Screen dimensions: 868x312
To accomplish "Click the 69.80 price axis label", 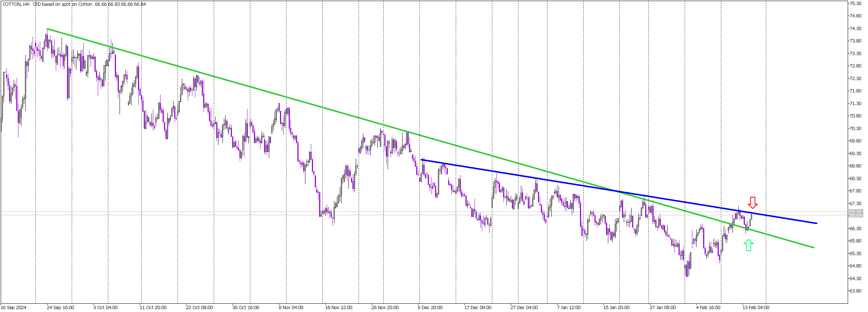I will [x=856, y=141].
